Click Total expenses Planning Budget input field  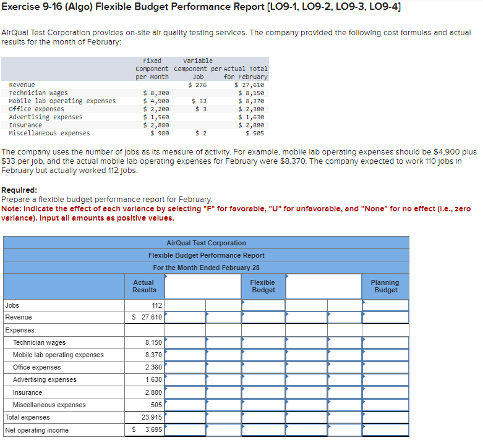pyautogui.click(x=385, y=417)
